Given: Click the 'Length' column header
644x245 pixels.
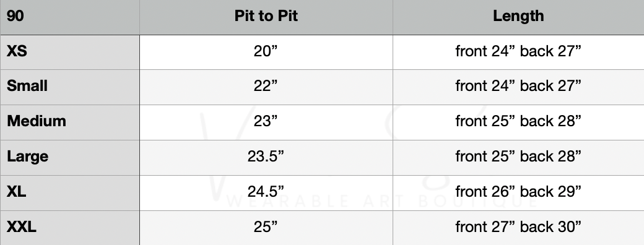Looking at the screenshot, I should pyautogui.click(x=518, y=17).
